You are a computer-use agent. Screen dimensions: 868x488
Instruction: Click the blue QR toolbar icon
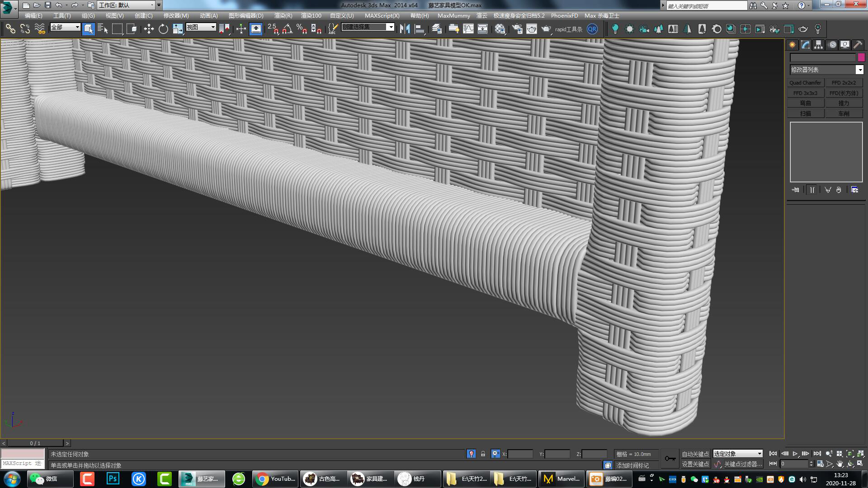tap(592, 29)
